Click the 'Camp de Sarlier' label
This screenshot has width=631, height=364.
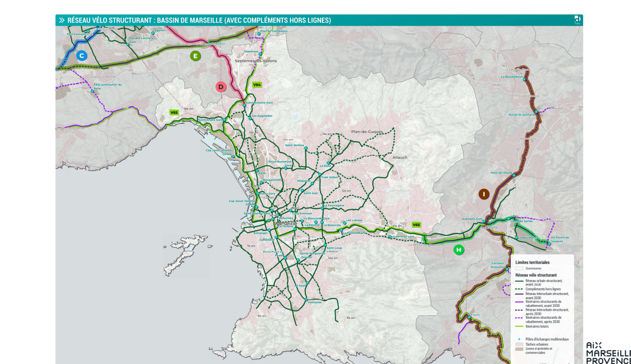pos(522,221)
